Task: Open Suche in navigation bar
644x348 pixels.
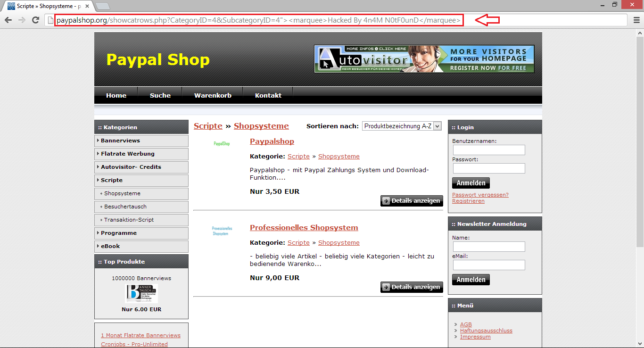Action: pos(160,95)
